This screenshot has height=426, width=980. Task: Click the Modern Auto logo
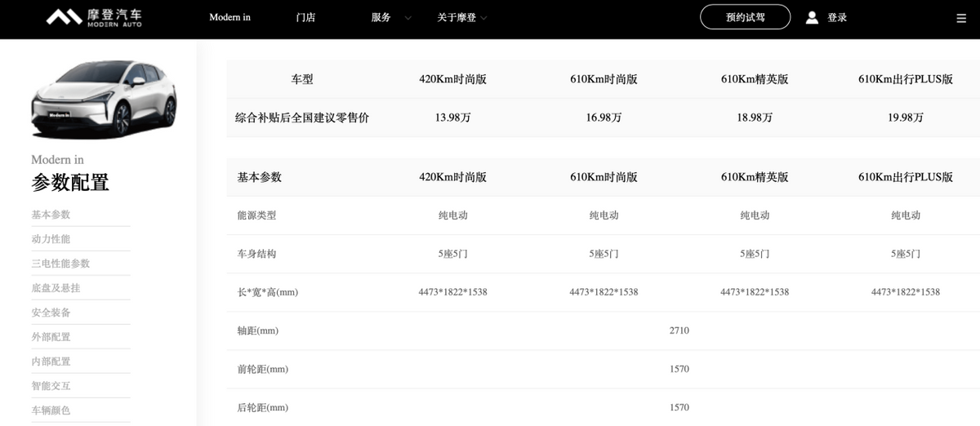94,17
